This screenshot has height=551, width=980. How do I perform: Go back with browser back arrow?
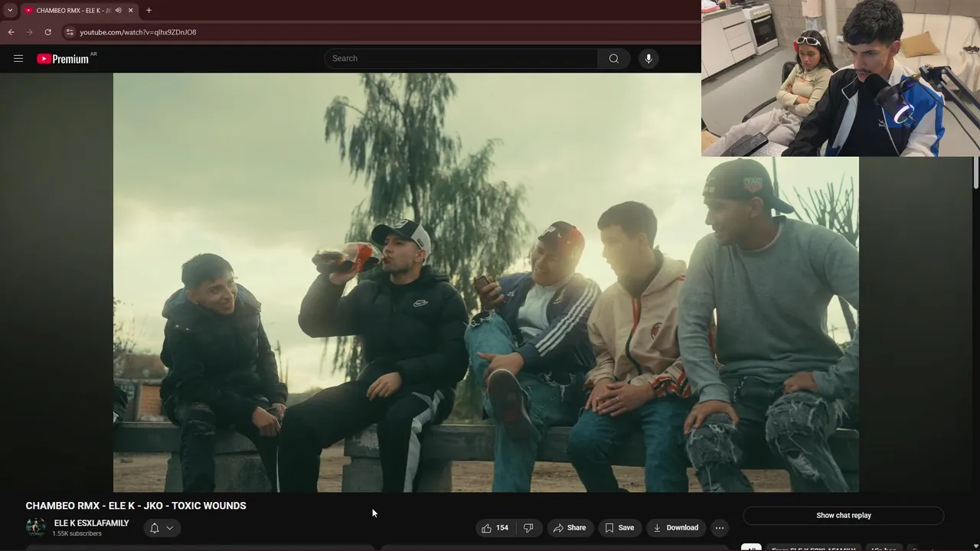(11, 32)
